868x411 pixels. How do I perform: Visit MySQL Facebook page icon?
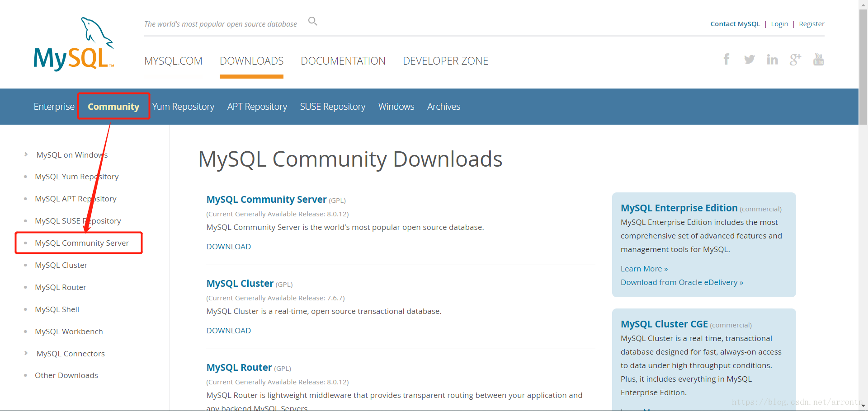pos(726,59)
